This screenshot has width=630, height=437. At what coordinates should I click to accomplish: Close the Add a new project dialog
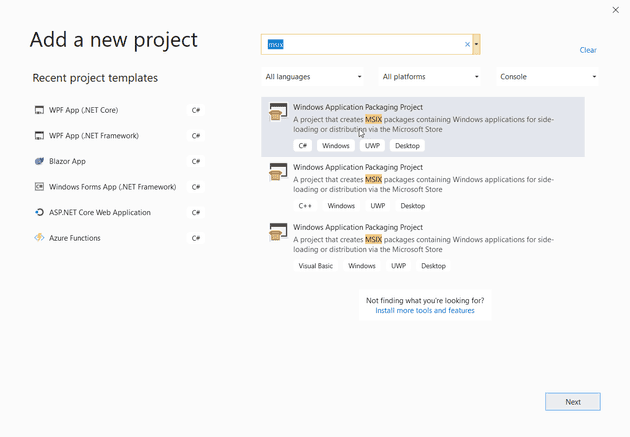click(x=616, y=10)
